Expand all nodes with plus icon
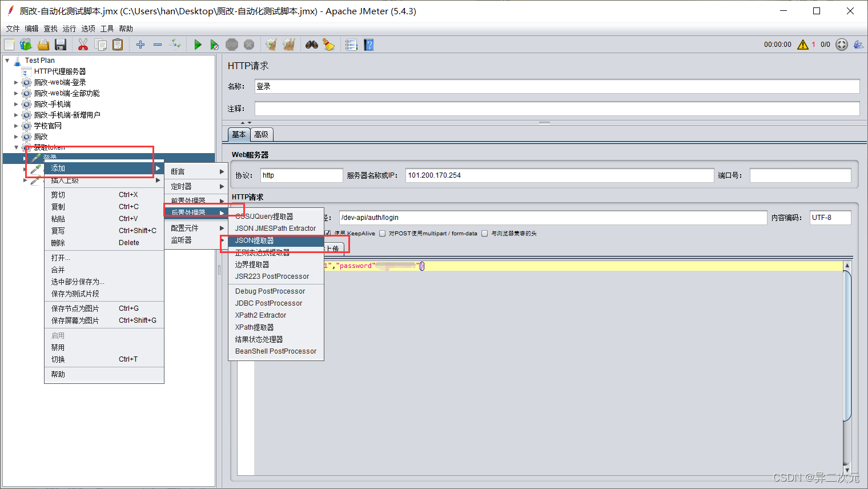Screen dimensions: 868x489 click(140, 45)
